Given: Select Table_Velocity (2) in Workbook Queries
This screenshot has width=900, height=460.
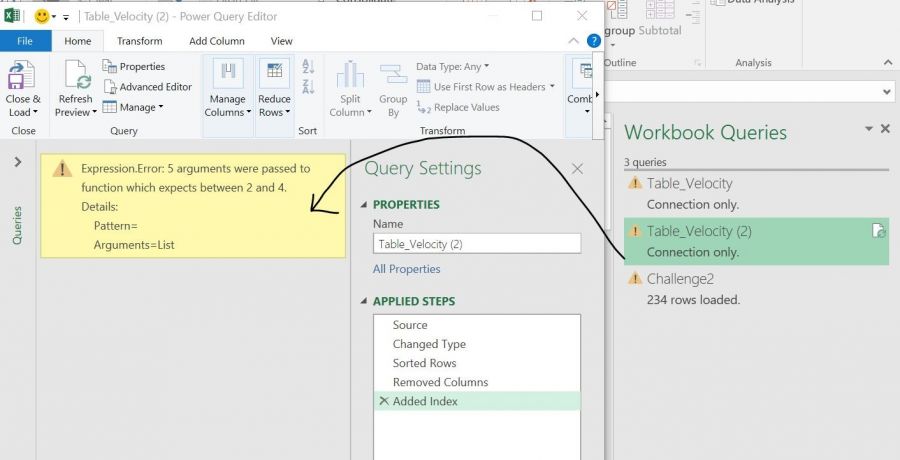Looking at the screenshot, I should pyautogui.click(x=756, y=241).
